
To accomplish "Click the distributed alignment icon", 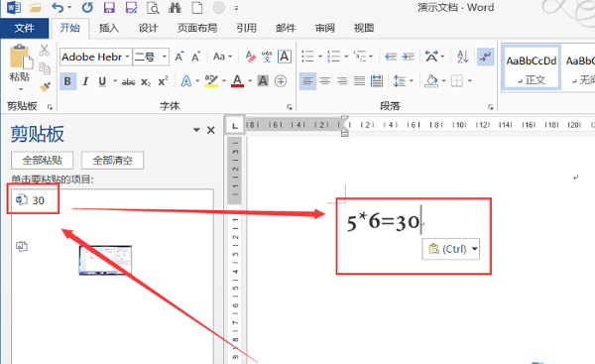I will pos(377,81).
